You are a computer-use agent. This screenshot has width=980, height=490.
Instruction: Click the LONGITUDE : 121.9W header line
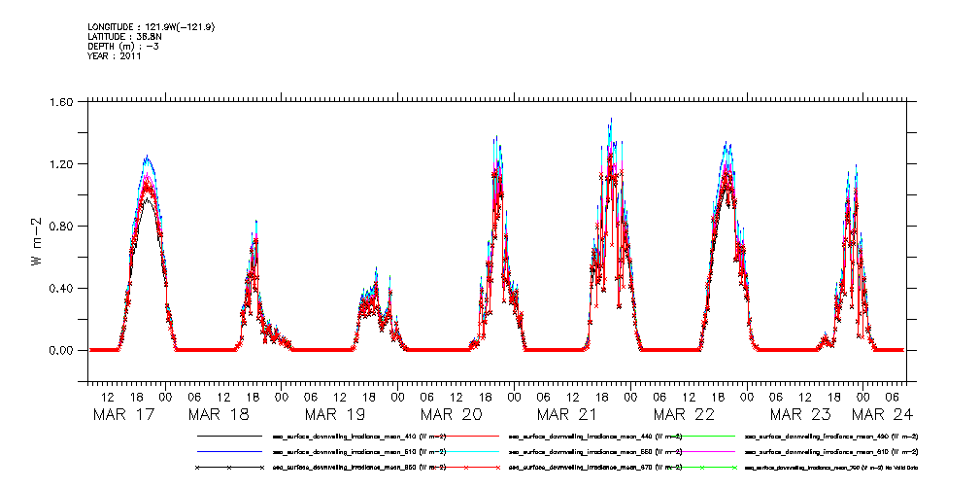(x=152, y=26)
